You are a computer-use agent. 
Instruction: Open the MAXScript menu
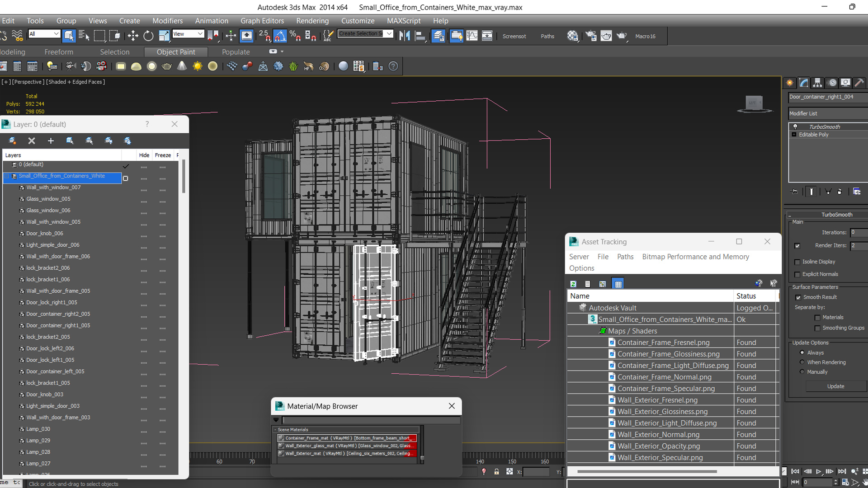[404, 21]
